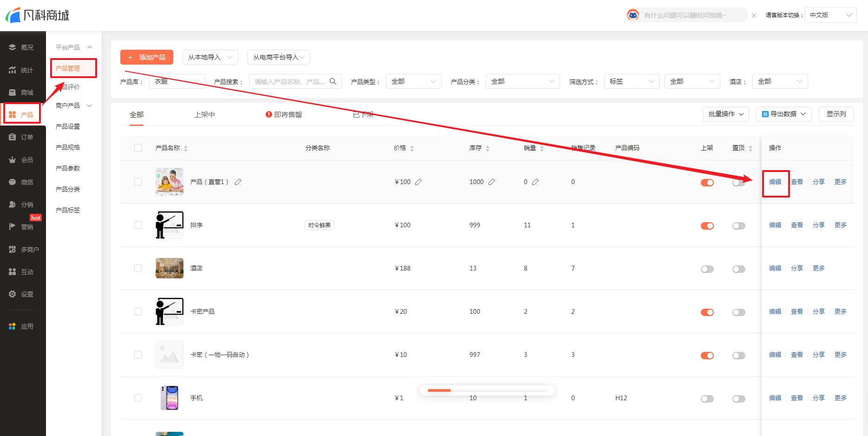Open 产品规格 in the submenu

(68, 147)
